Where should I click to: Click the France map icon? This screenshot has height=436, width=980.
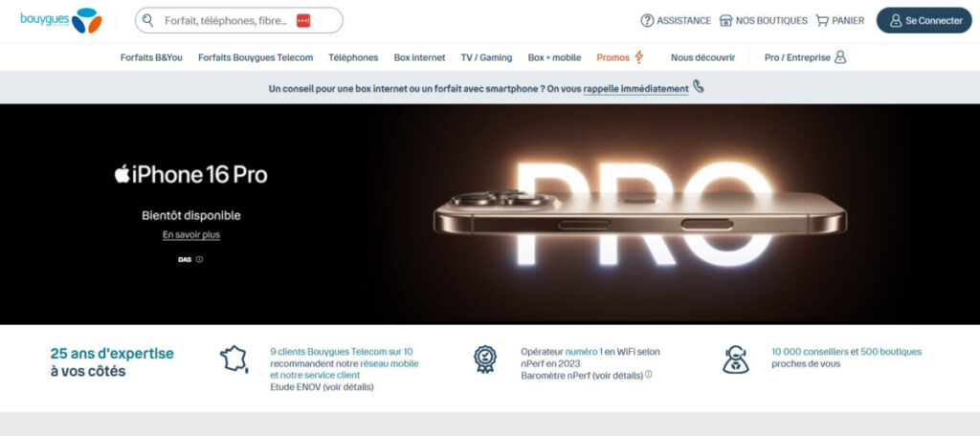(234, 360)
